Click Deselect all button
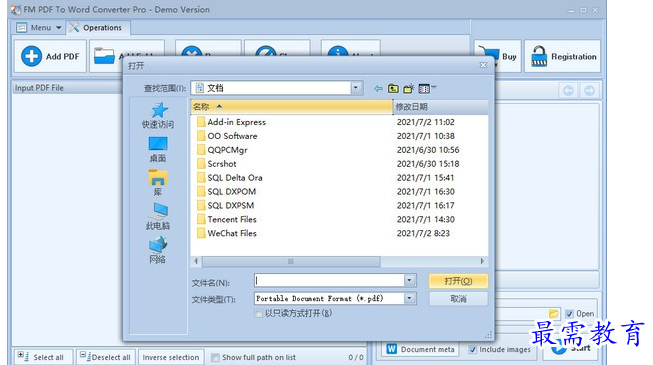The width and height of the screenshot is (653, 365). 105,357
